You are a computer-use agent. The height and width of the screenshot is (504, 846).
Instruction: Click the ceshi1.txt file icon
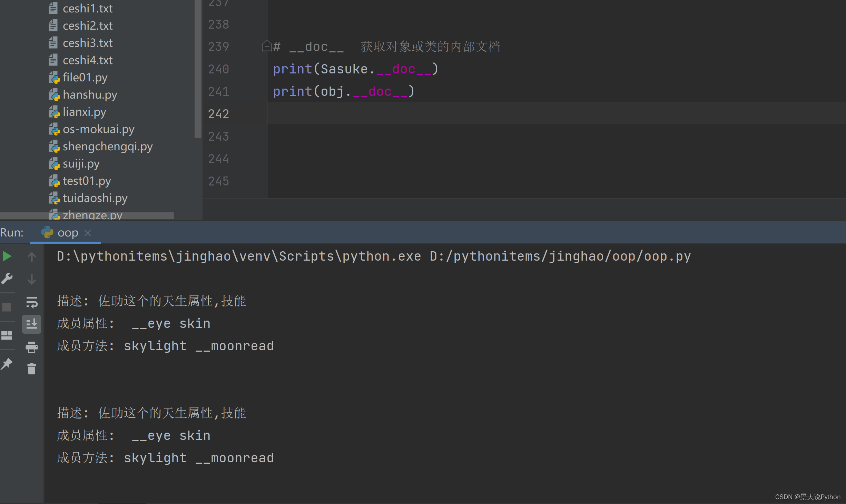tap(53, 8)
